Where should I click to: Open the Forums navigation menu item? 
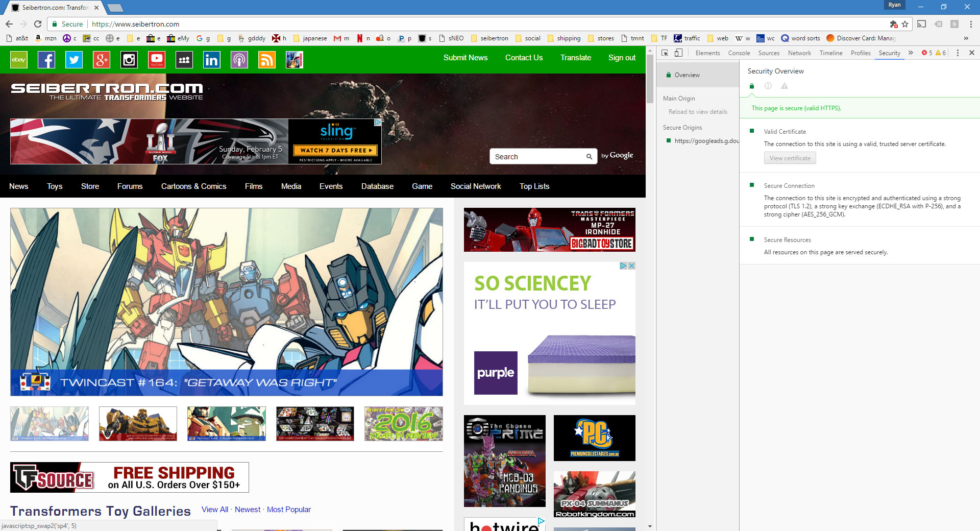point(130,186)
